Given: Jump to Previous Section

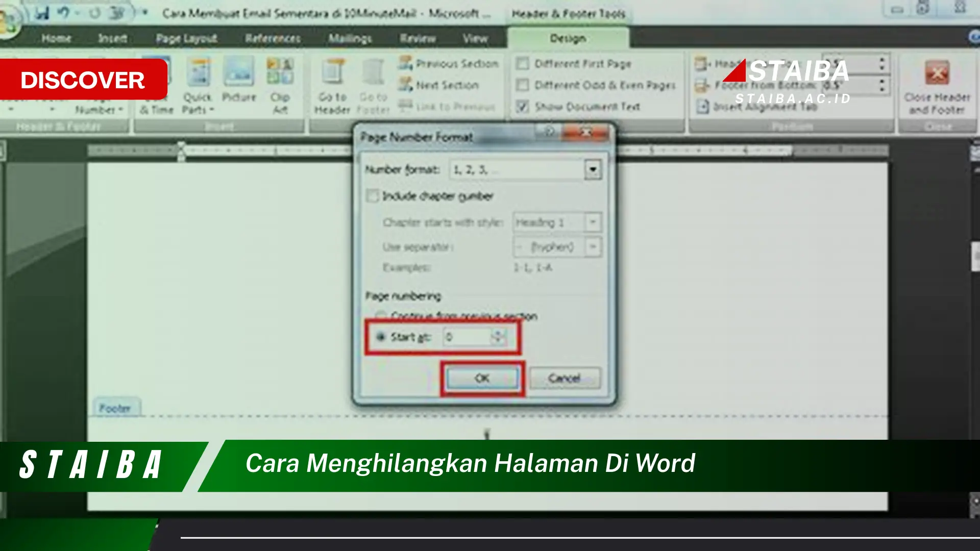Looking at the screenshot, I should point(448,64).
